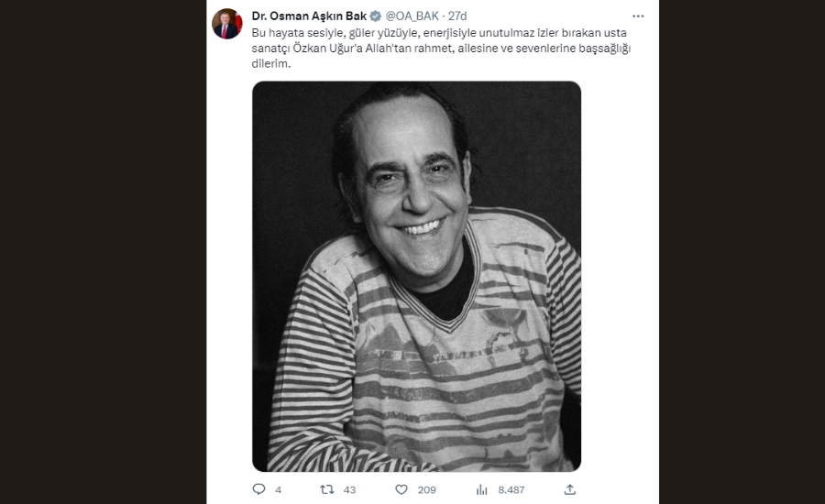The width and height of the screenshot is (825, 504).
Task: Click the share upload arrow icon
Action: click(569, 489)
